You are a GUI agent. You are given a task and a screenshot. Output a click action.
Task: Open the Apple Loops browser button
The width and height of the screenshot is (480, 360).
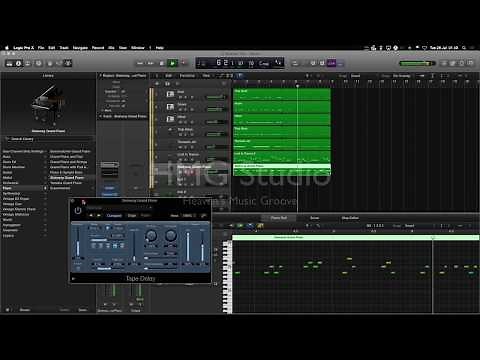(461, 63)
